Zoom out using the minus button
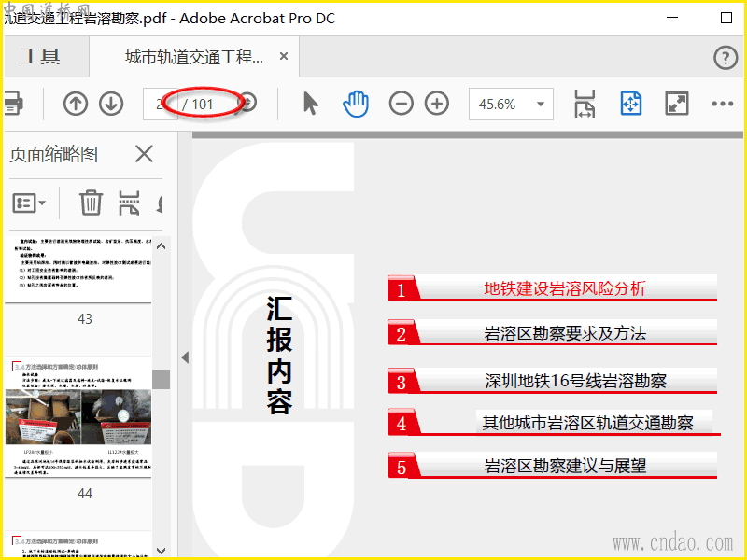747x560 pixels. (402, 104)
